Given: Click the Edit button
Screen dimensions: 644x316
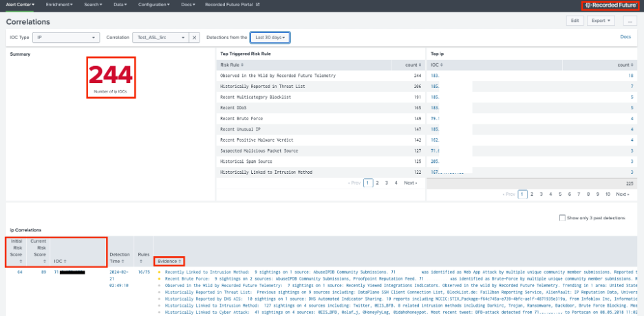Looking at the screenshot, I should 575,21.
